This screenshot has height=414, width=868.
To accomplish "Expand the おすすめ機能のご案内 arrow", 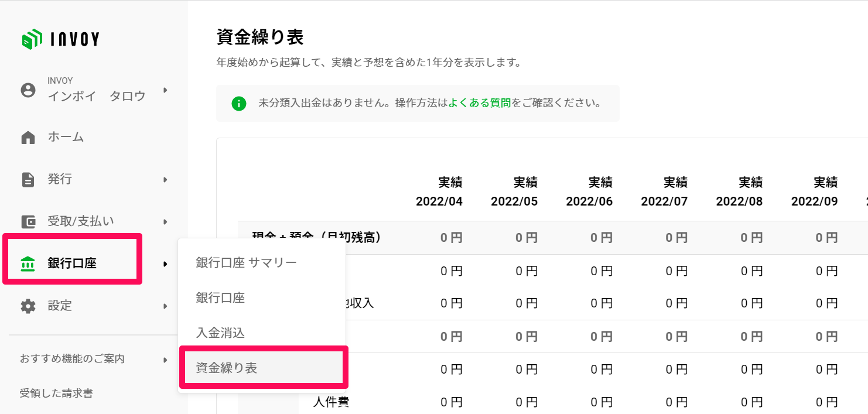I will coord(166,360).
